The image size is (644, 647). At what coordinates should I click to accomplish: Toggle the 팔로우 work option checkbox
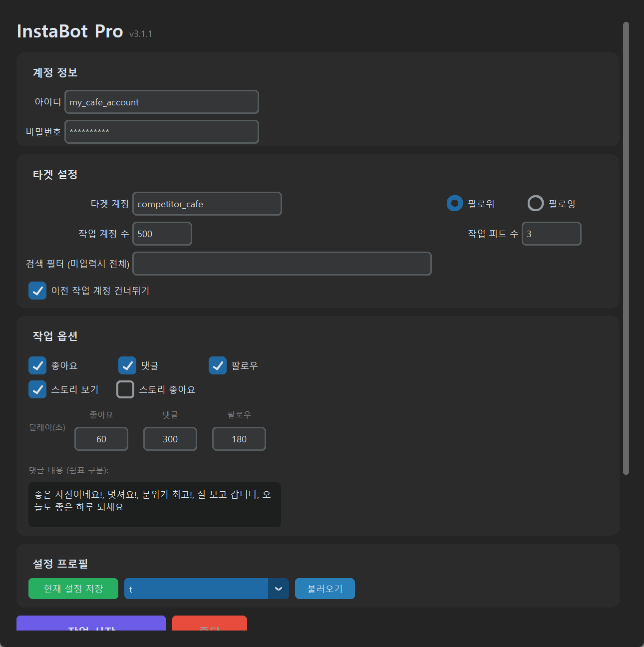coord(218,365)
